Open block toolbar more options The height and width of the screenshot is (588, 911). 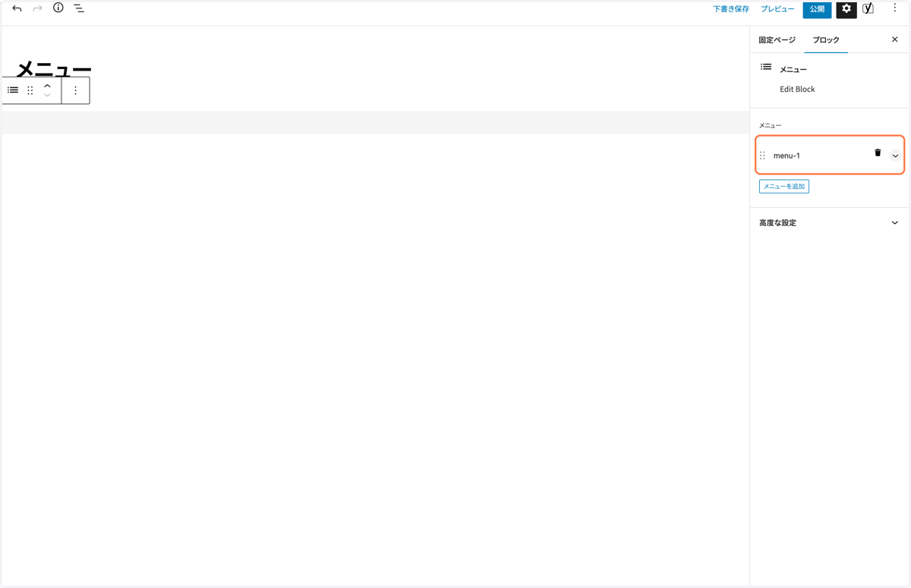coord(75,90)
